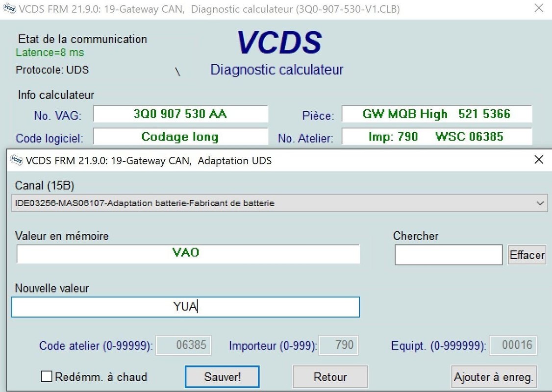Click the Retour button

(x=330, y=377)
